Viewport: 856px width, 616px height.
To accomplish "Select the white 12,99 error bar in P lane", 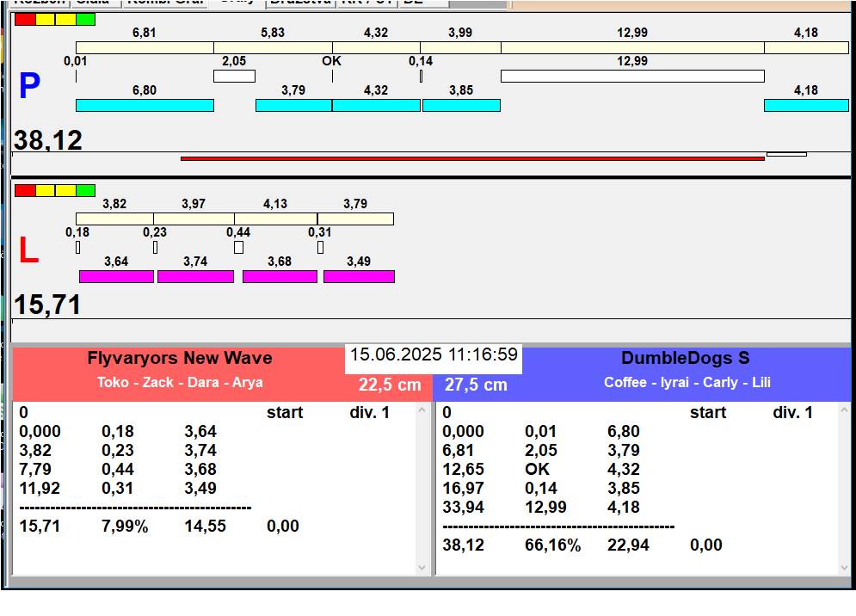I will pyautogui.click(x=632, y=76).
